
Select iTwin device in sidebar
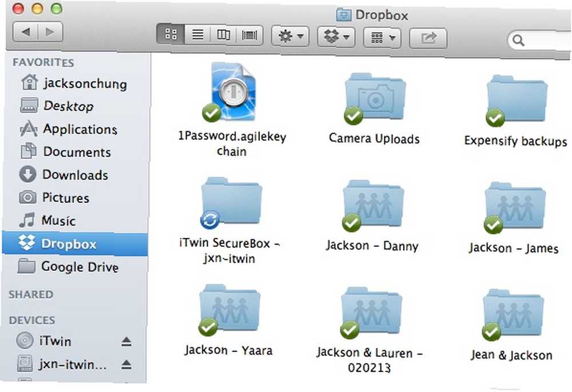[x=44, y=341]
